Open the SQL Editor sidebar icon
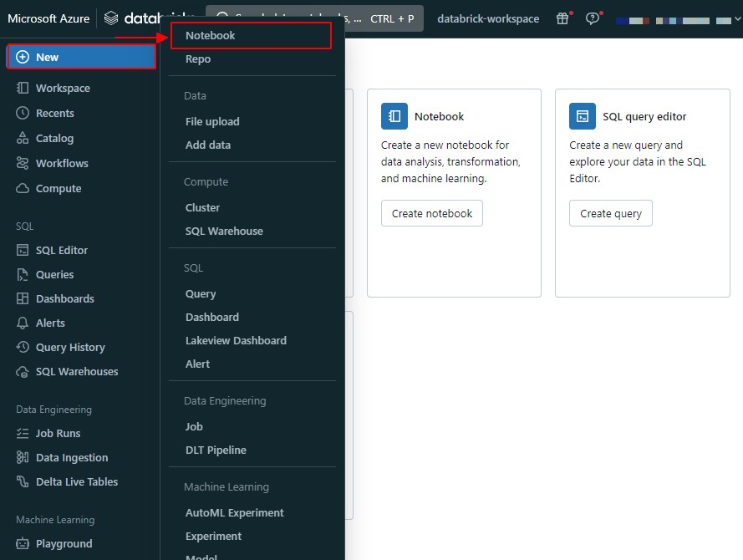The width and height of the screenshot is (743, 560). (23, 251)
